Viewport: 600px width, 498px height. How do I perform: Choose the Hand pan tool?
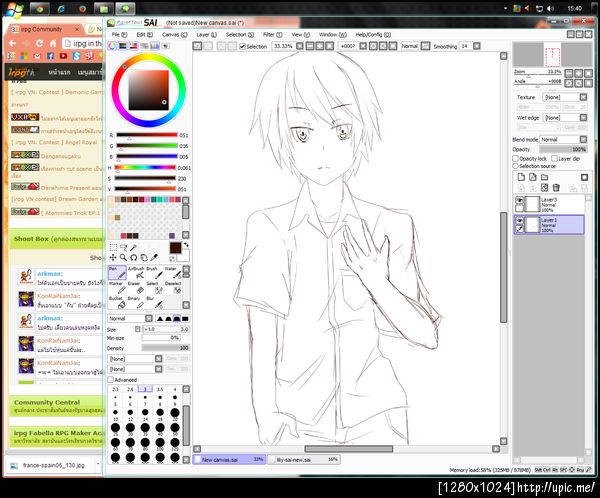point(144,257)
